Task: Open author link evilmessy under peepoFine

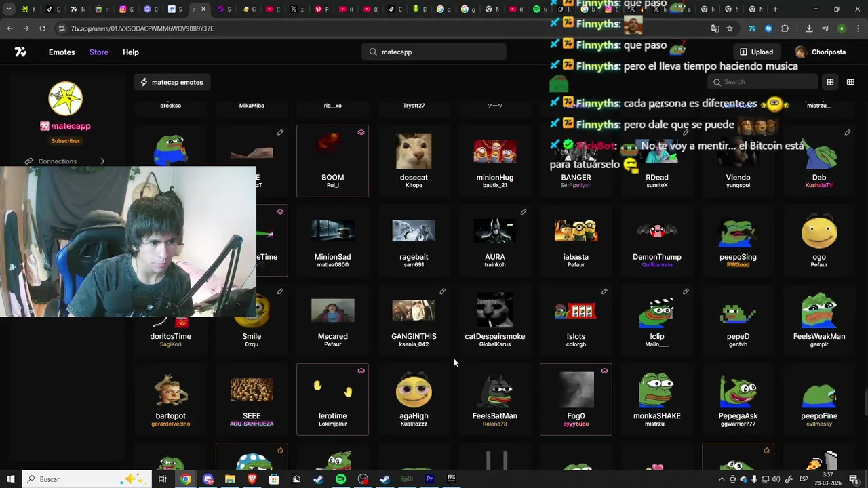Action: pyautogui.click(x=819, y=424)
